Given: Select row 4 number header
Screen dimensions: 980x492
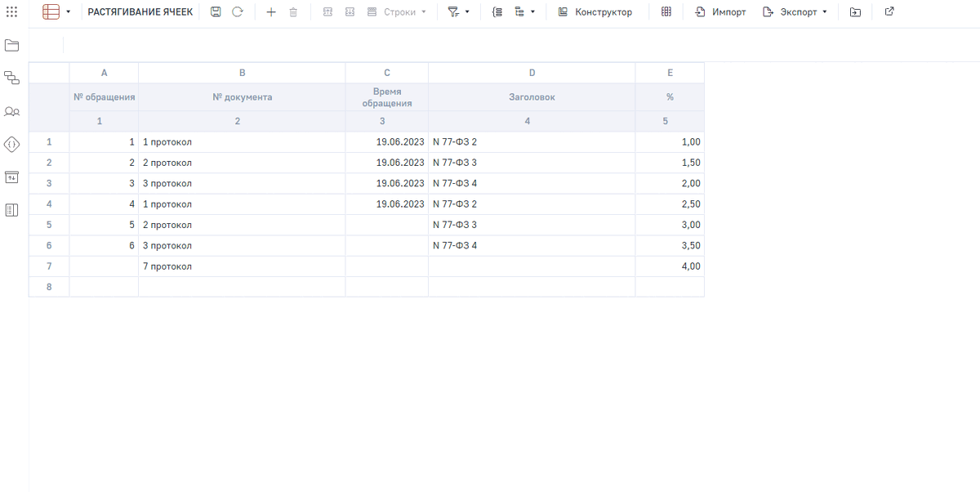Looking at the screenshot, I should [49, 204].
